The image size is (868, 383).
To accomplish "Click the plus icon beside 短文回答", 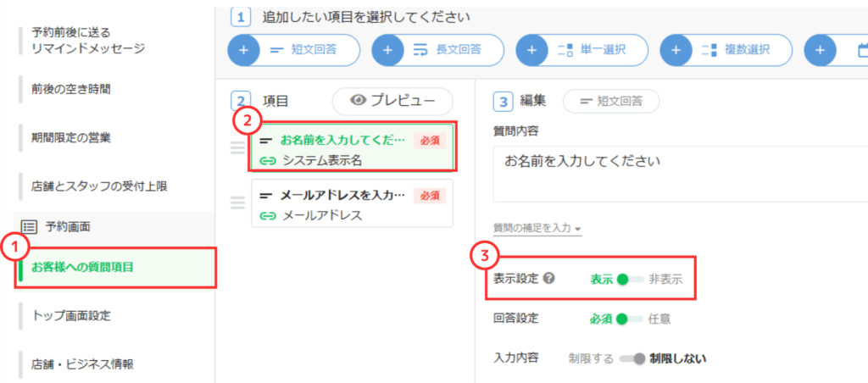I will 243,50.
